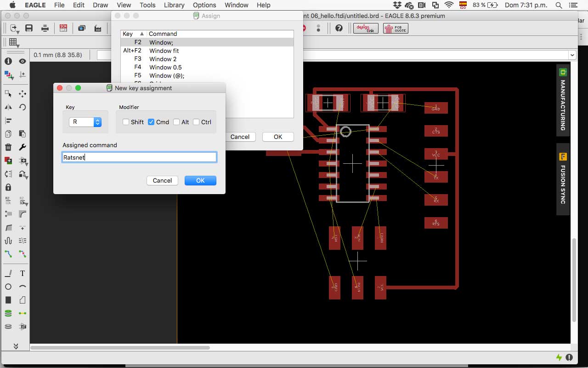Uncheck the Cmd modifier checkbox
The height and width of the screenshot is (368, 588).
tap(151, 122)
